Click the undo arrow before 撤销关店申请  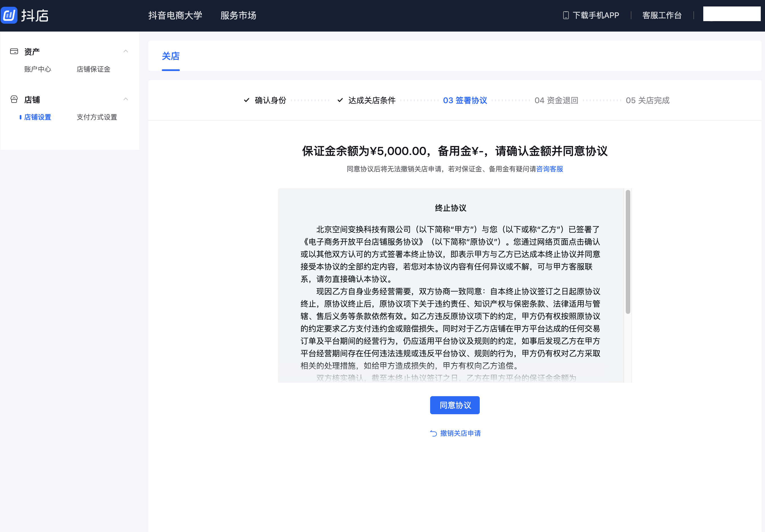tap(433, 433)
